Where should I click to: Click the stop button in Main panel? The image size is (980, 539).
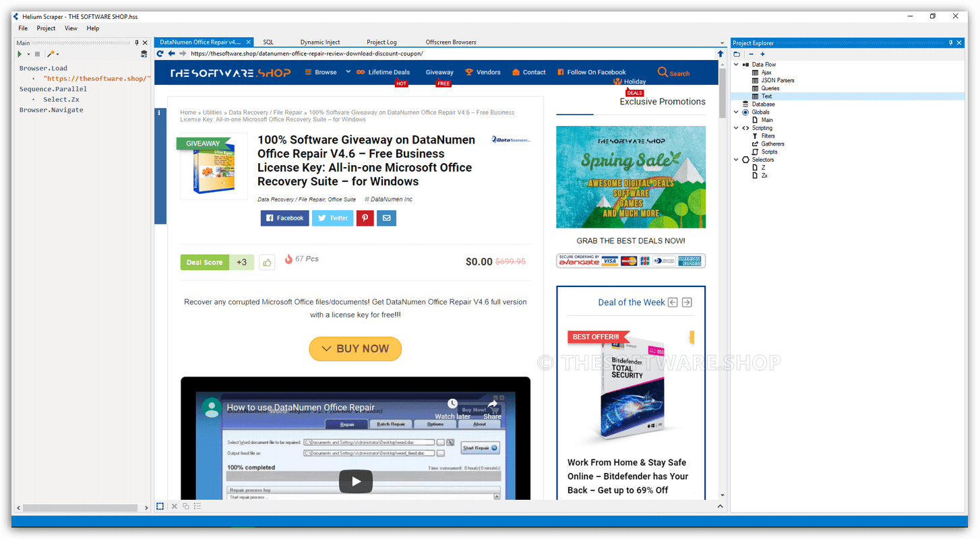pyautogui.click(x=38, y=54)
